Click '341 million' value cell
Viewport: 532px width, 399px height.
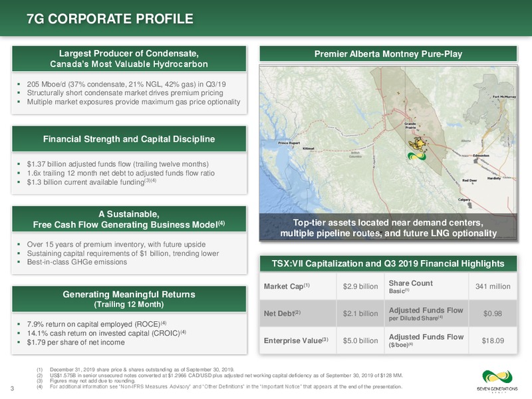[x=493, y=286]
